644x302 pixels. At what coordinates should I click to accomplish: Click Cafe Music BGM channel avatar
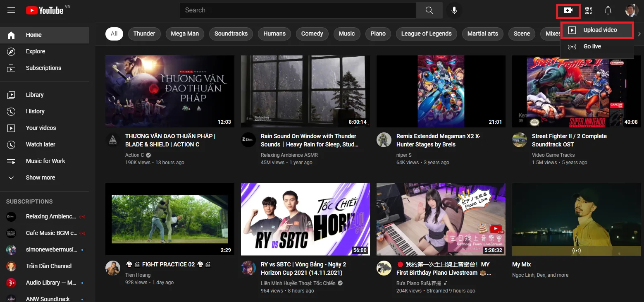pos(11,233)
